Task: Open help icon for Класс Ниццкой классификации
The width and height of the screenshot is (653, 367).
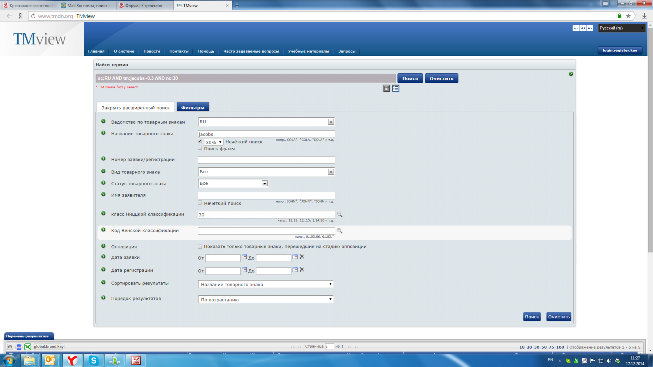Action: click(x=103, y=214)
